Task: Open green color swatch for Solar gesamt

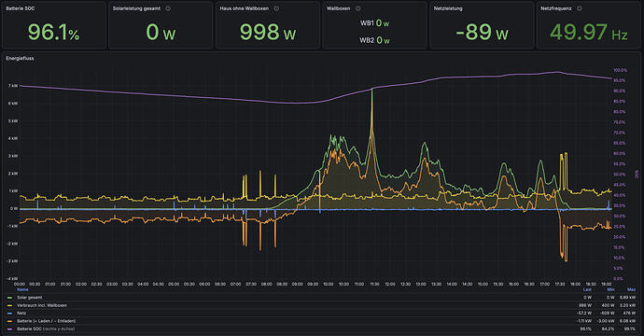Action: [9, 298]
